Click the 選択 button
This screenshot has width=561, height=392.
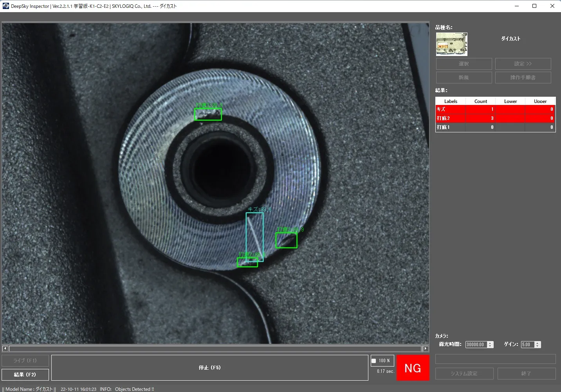point(464,64)
